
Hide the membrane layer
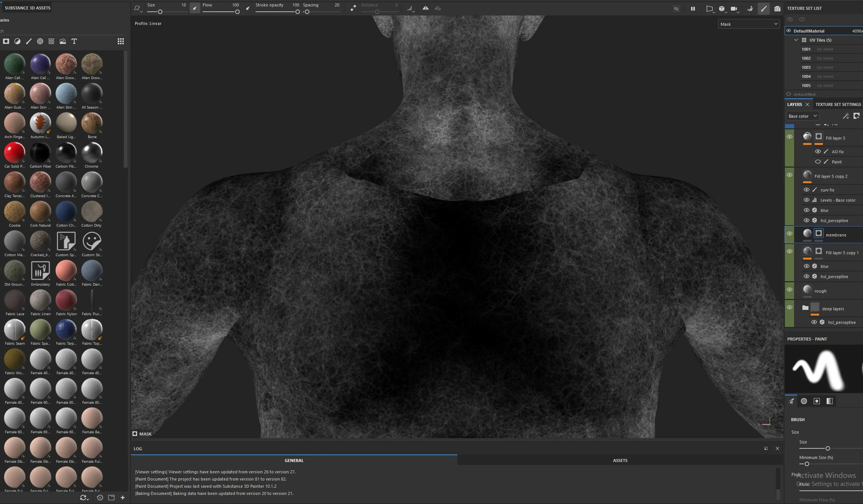pos(790,234)
